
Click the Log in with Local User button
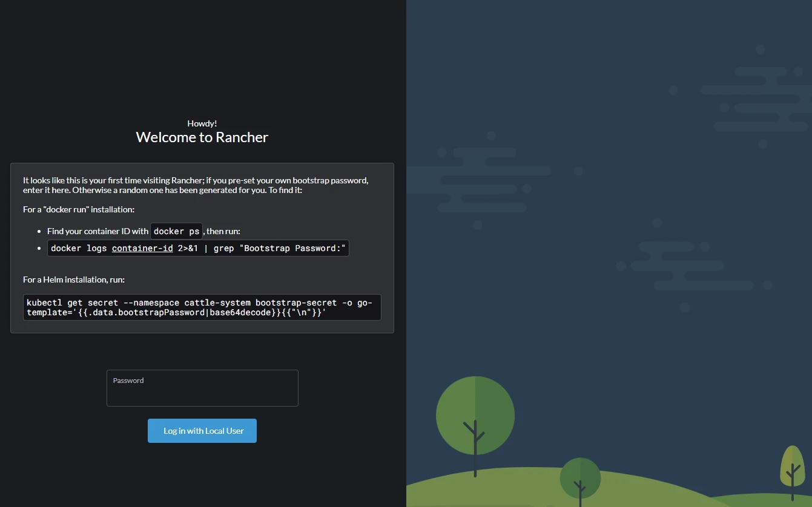point(202,431)
